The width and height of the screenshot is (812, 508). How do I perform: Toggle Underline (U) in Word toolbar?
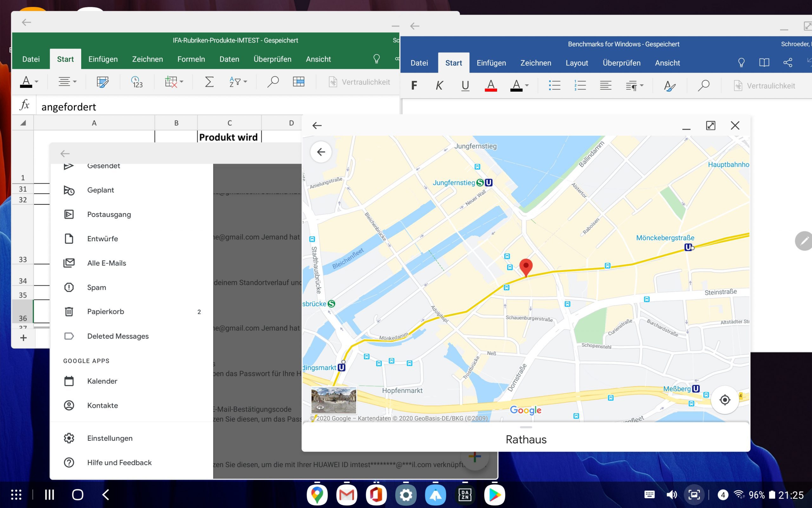click(x=465, y=86)
